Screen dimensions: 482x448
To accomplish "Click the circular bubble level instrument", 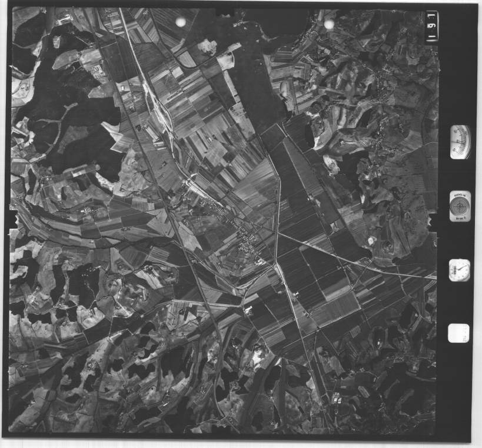I will click(460, 206).
